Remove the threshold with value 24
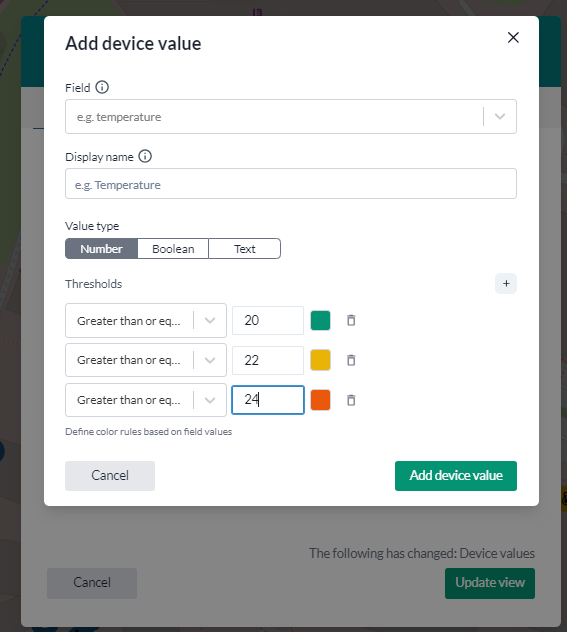567x632 pixels. [351, 400]
